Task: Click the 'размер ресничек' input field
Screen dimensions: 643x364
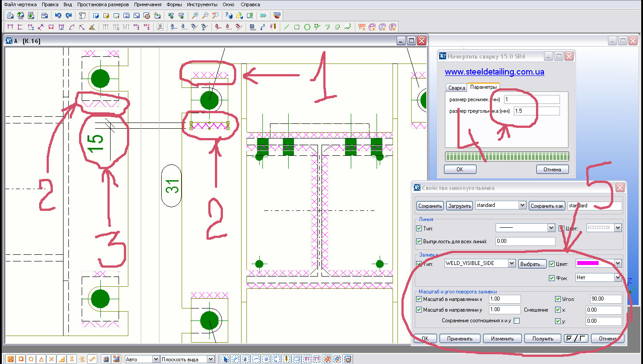Action: (x=532, y=99)
